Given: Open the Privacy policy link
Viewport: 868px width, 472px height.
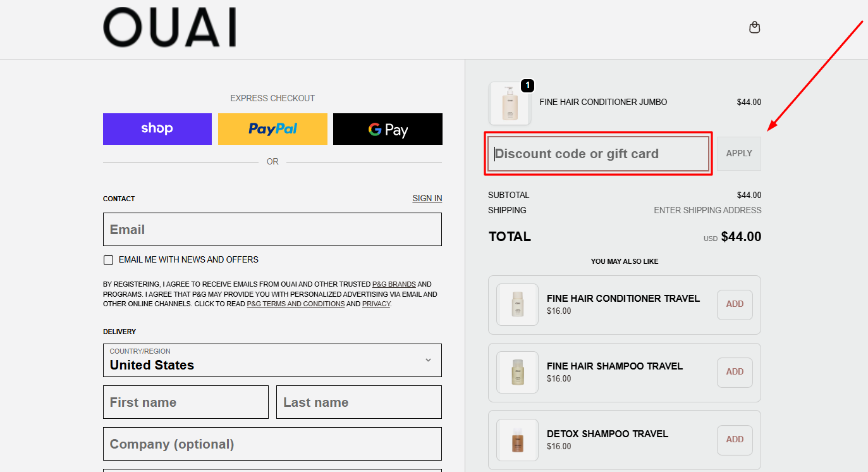Looking at the screenshot, I should (376, 304).
